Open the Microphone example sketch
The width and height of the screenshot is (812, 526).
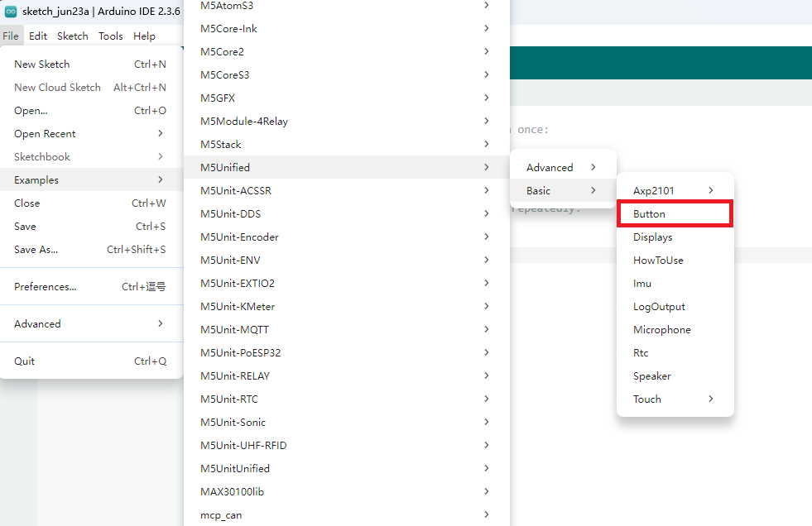point(675,329)
